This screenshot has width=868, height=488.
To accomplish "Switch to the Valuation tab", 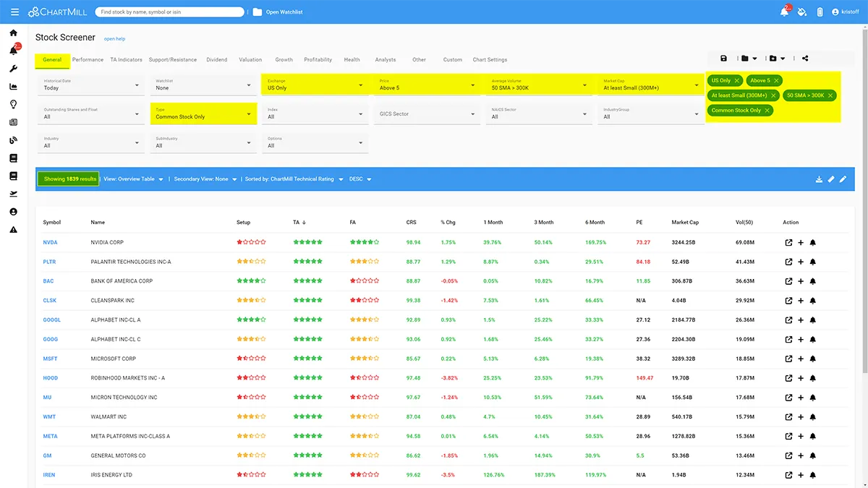I will point(250,60).
